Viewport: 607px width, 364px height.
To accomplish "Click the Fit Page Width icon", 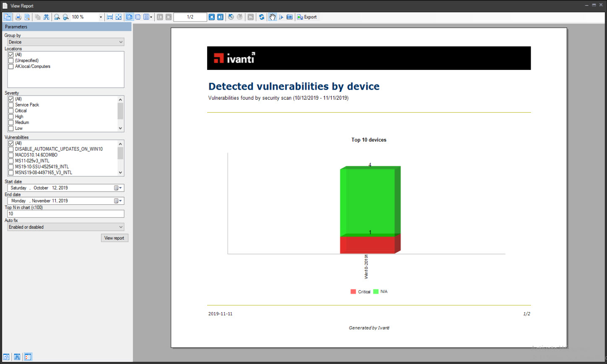I will pyautogui.click(x=110, y=17).
